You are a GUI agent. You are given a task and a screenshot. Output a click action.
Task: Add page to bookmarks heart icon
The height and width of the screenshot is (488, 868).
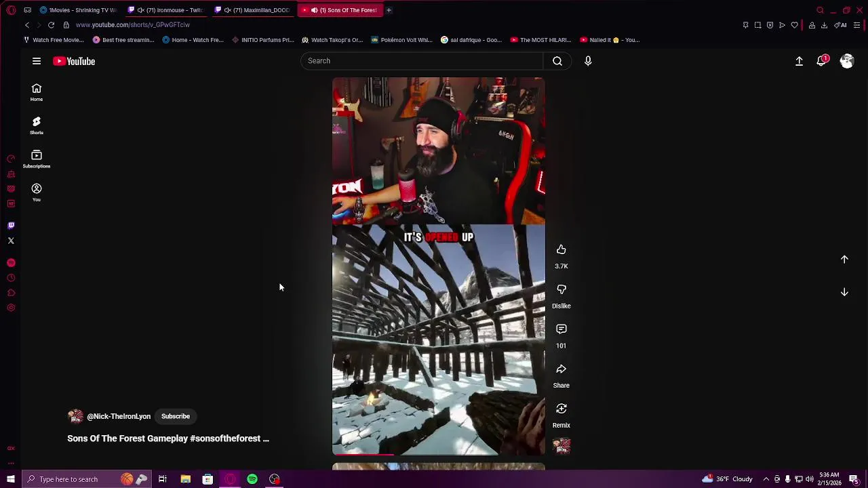(x=794, y=25)
